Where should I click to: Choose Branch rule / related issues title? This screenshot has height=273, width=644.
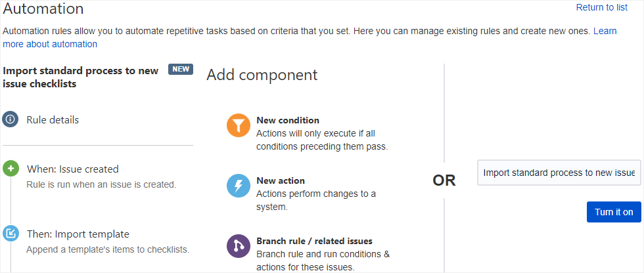pos(314,241)
